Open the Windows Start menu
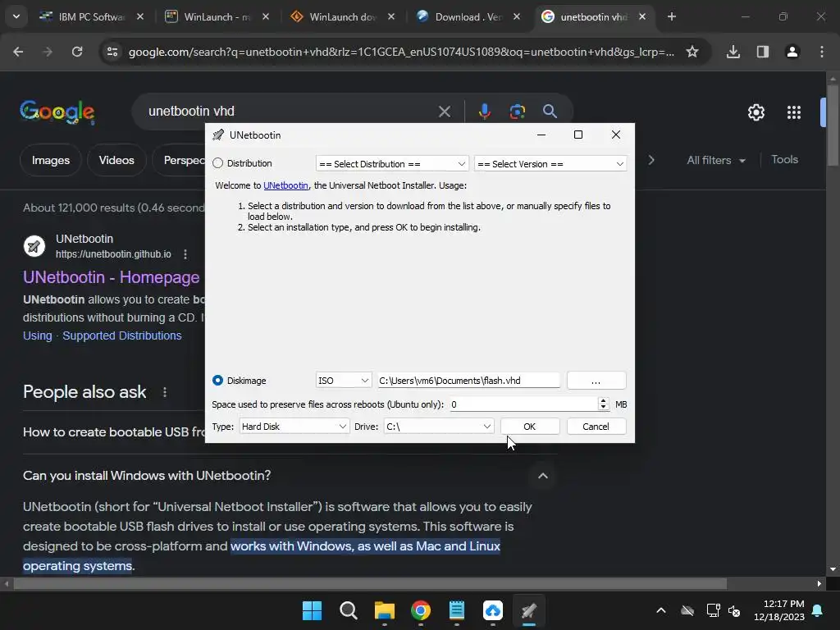This screenshot has height=630, width=840. 313,610
